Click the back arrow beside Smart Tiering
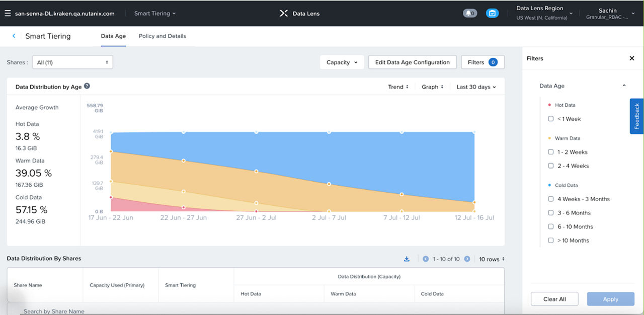This screenshot has height=315, width=644. pyautogui.click(x=14, y=36)
